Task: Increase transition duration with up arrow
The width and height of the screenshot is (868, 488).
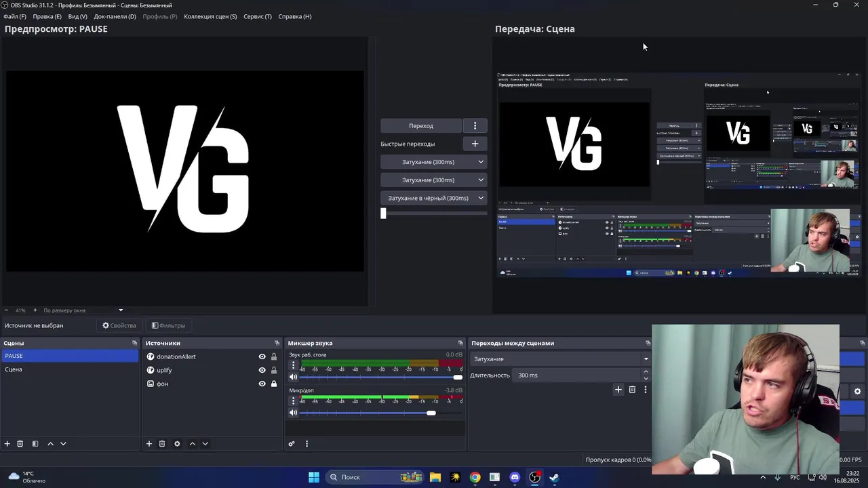Action: (646, 371)
